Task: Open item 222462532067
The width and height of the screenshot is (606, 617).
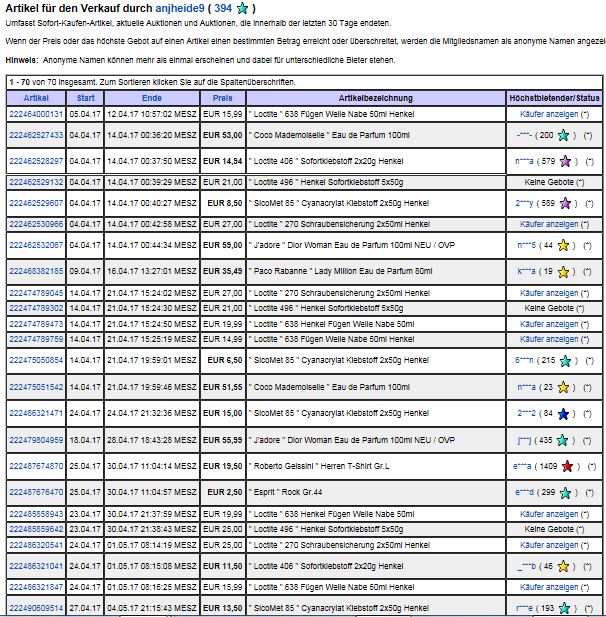Action: [x=36, y=245]
